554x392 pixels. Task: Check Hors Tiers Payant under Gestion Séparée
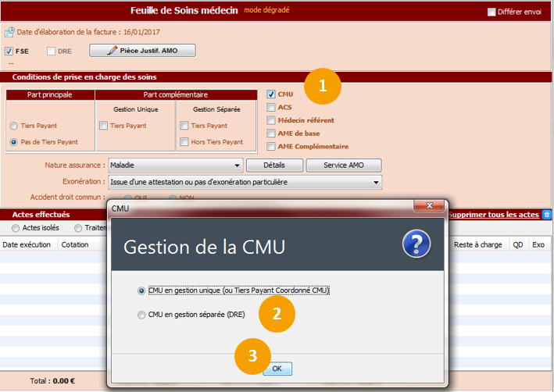point(184,142)
